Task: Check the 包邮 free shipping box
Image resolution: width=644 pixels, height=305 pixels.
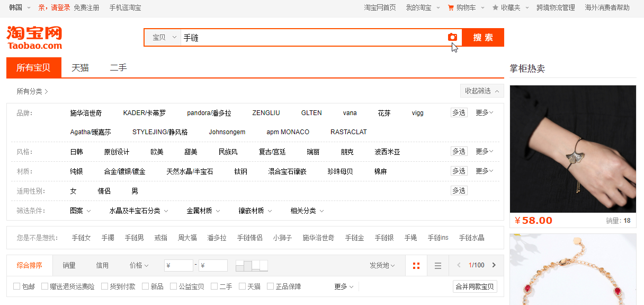Action: click(x=17, y=286)
